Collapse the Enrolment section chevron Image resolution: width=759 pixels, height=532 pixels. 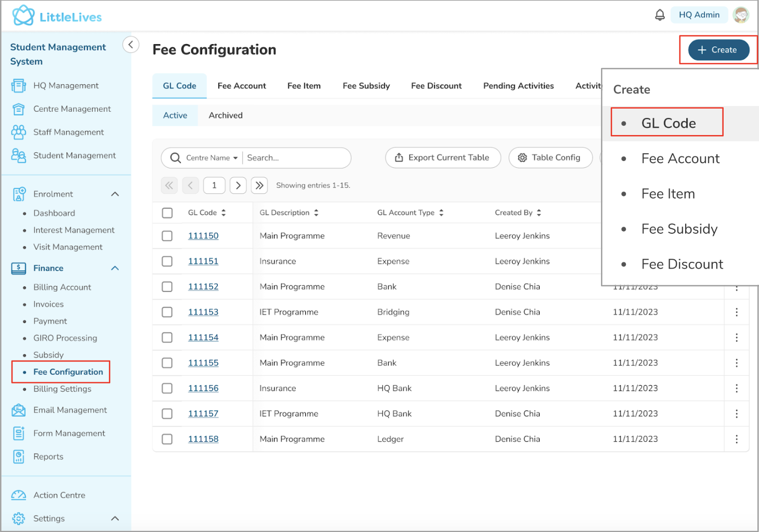pyautogui.click(x=115, y=194)
